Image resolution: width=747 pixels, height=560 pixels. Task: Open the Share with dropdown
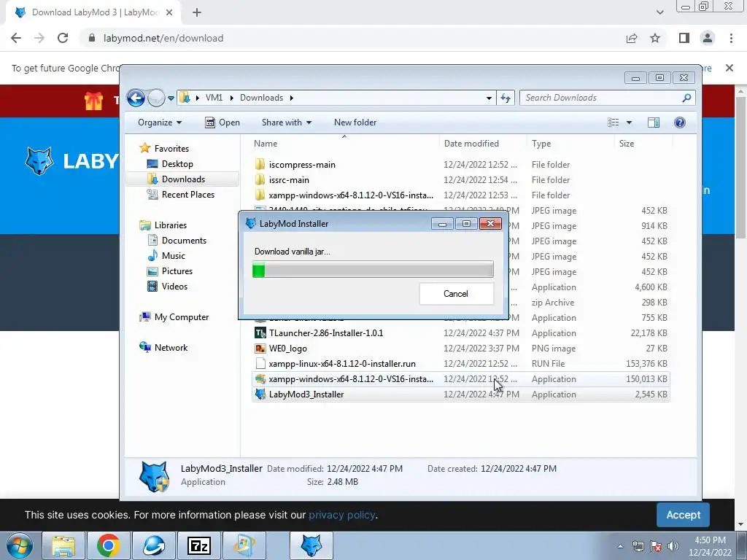click(286, 122)
